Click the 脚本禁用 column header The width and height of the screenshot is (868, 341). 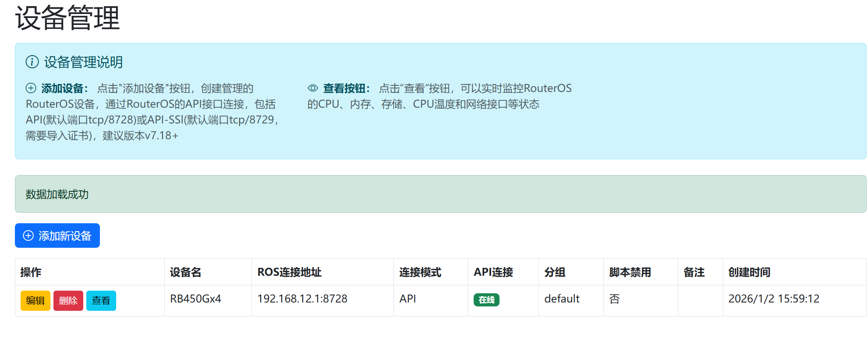(x=630, y=272)
